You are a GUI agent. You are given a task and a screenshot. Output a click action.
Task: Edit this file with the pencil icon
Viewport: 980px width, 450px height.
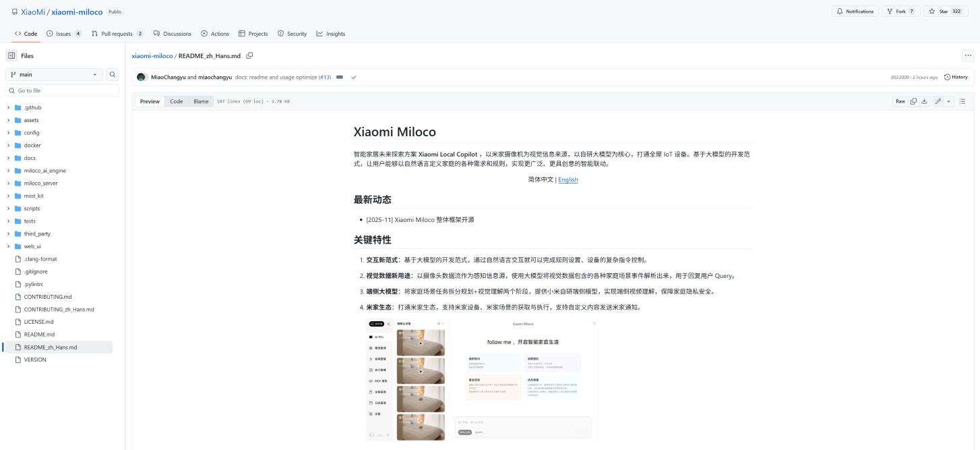938,101
